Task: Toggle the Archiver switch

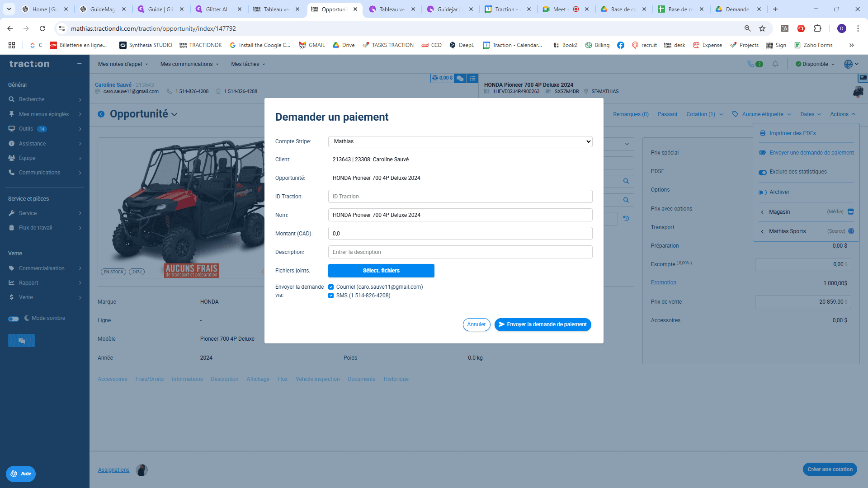Action: point(763,192)
